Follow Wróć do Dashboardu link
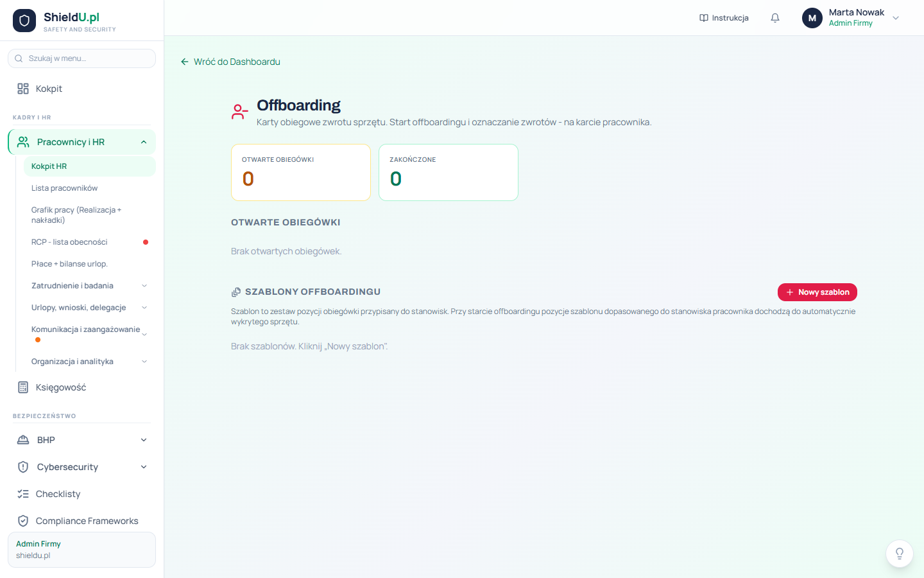 [230, 62]
